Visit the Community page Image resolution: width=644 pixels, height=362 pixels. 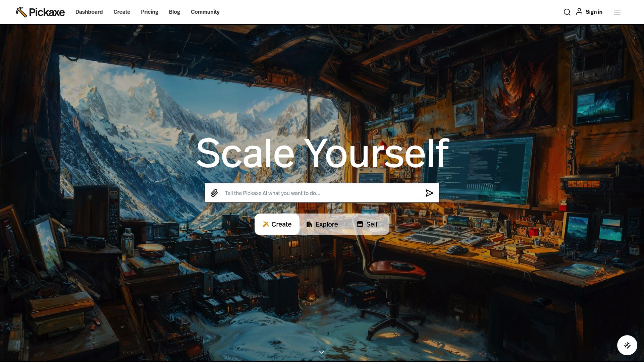[205, 12]
